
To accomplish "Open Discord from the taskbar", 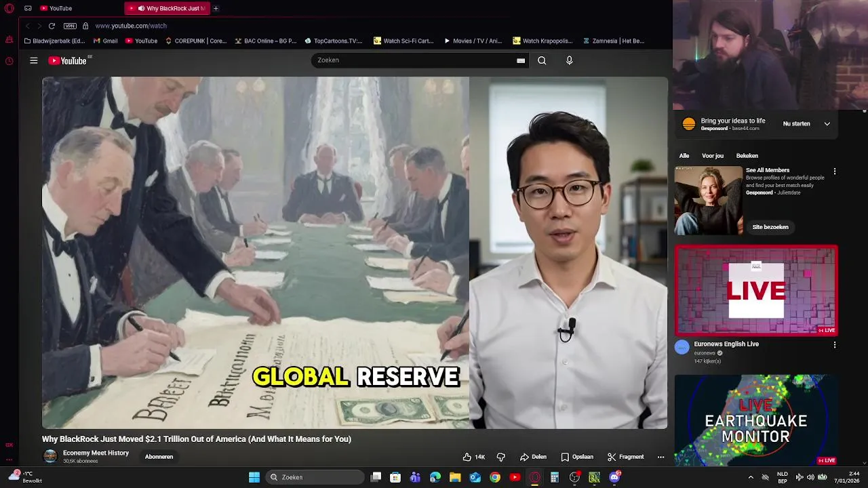I will [615, 477].
